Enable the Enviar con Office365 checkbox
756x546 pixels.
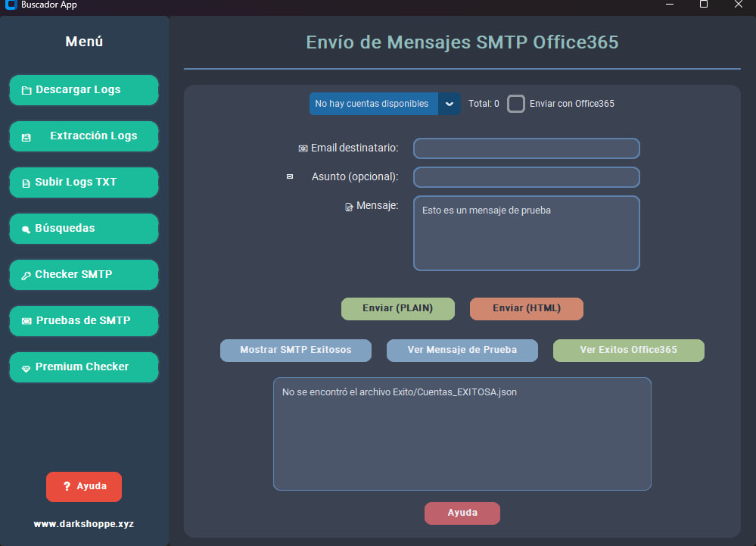click(x=515, y=104)
